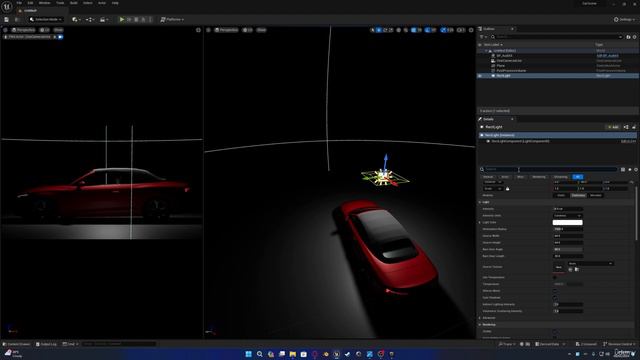Toggle the Details panel lock icon

[634, 127]
